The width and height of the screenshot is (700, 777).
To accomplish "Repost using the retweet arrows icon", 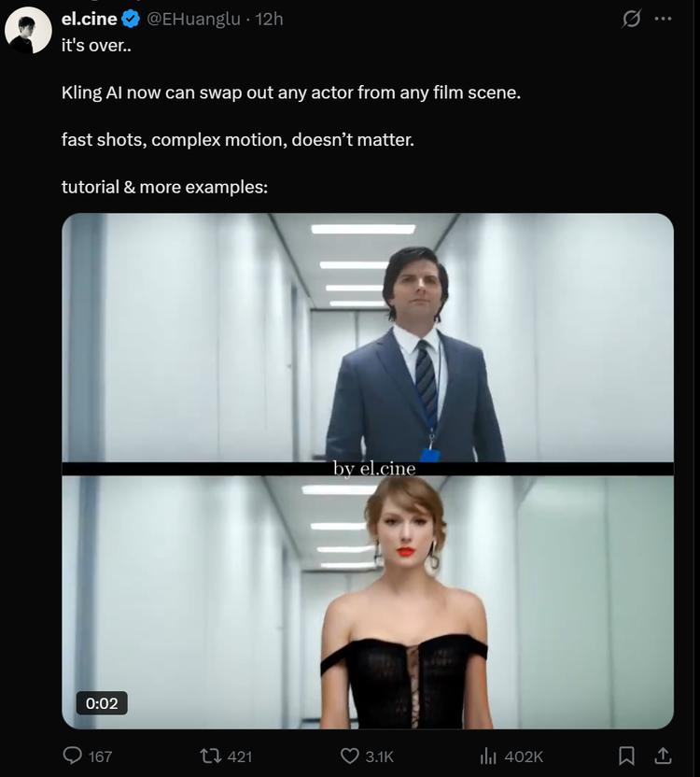I will (x=210, y=756).
